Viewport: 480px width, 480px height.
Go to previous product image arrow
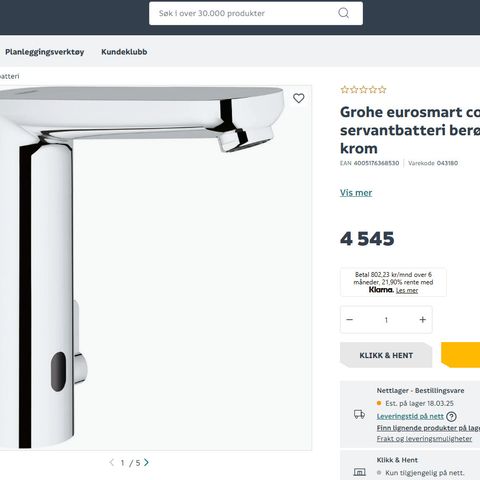click(112, 462)
